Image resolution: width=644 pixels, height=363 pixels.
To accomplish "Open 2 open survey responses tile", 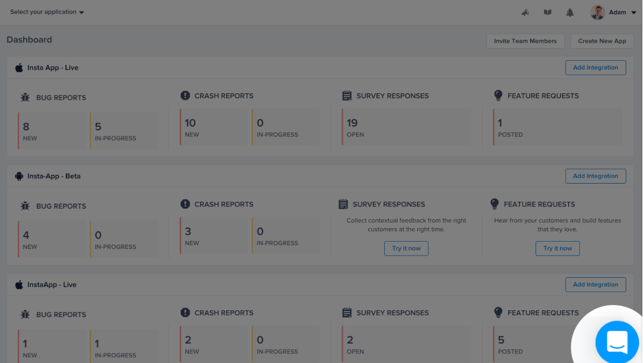I will [x=406, y=344].
